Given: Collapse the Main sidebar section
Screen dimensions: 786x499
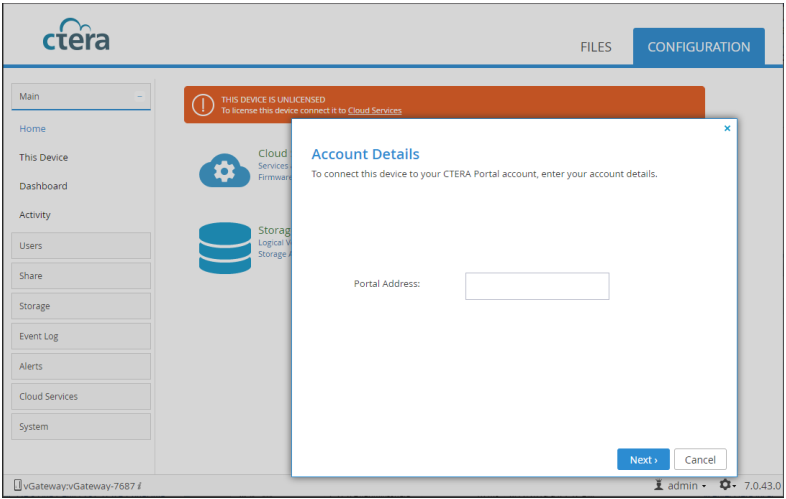Looking at the screenshot, I should pos(140,96).
